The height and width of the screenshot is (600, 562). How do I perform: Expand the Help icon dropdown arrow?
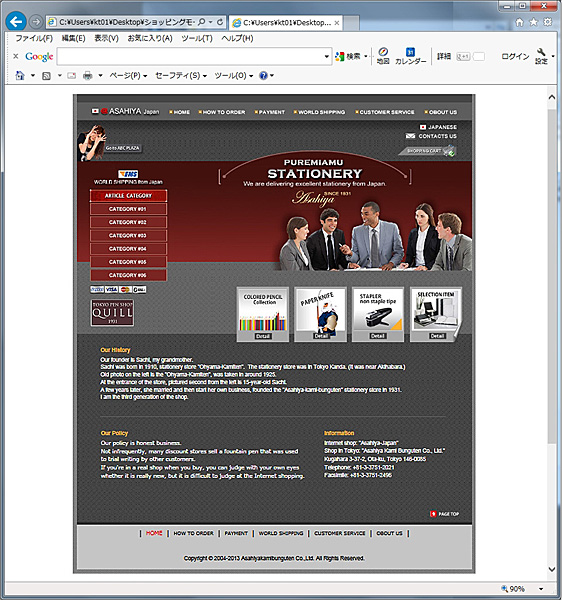[272, 76]
